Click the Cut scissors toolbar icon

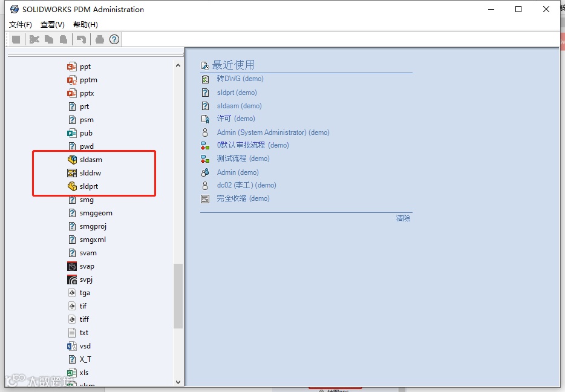(x=34, y=39)
